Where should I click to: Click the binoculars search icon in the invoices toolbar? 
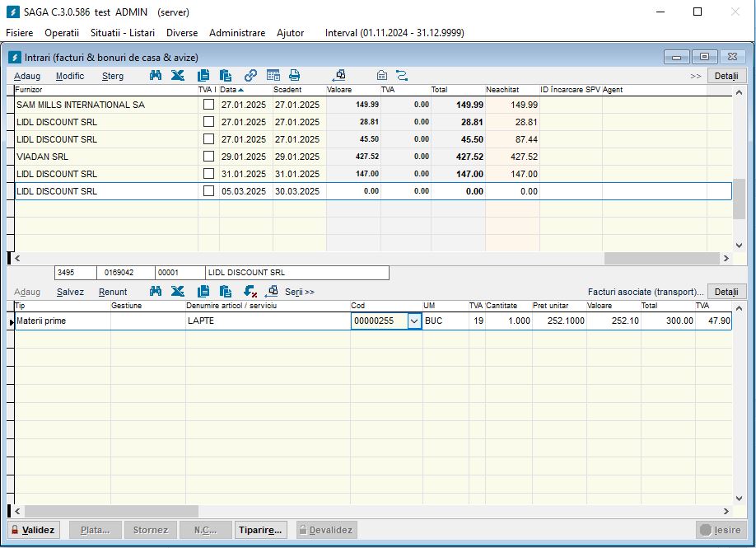point(156,75)
